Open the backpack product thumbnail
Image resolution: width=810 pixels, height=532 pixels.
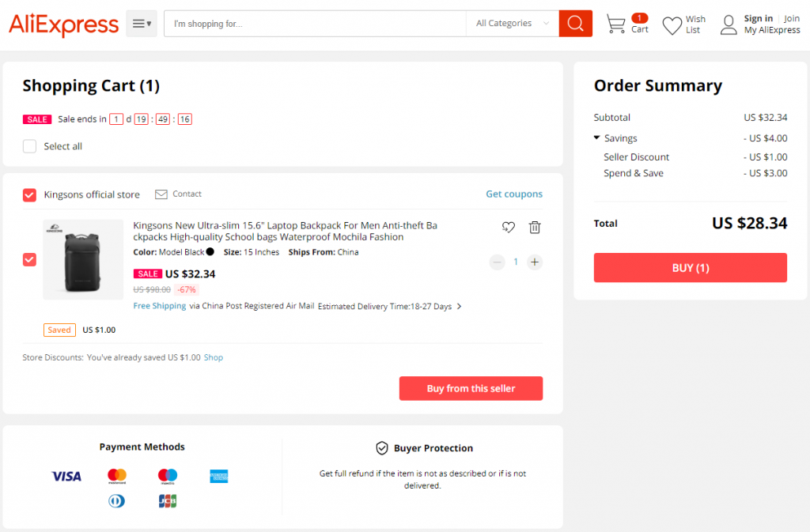point(83,259)
